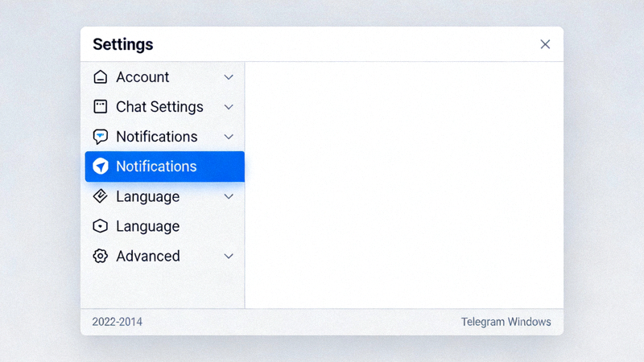Open the Account menu label

pos(142,77)
